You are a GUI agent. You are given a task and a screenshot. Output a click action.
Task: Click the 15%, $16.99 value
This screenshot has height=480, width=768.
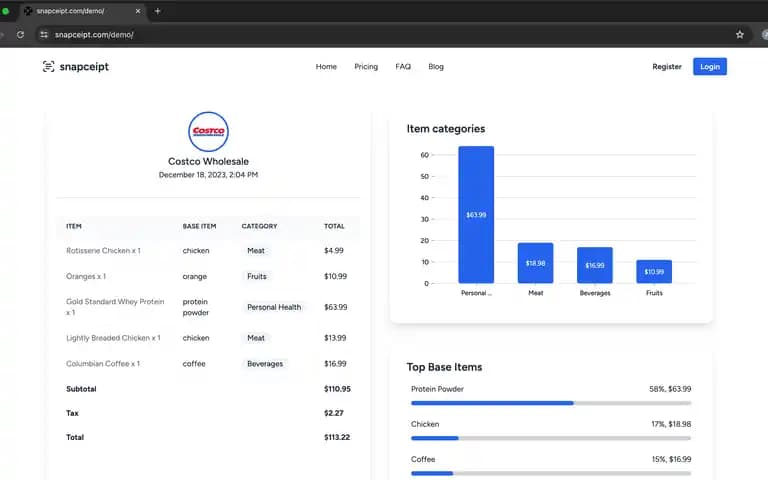(671, 459)
